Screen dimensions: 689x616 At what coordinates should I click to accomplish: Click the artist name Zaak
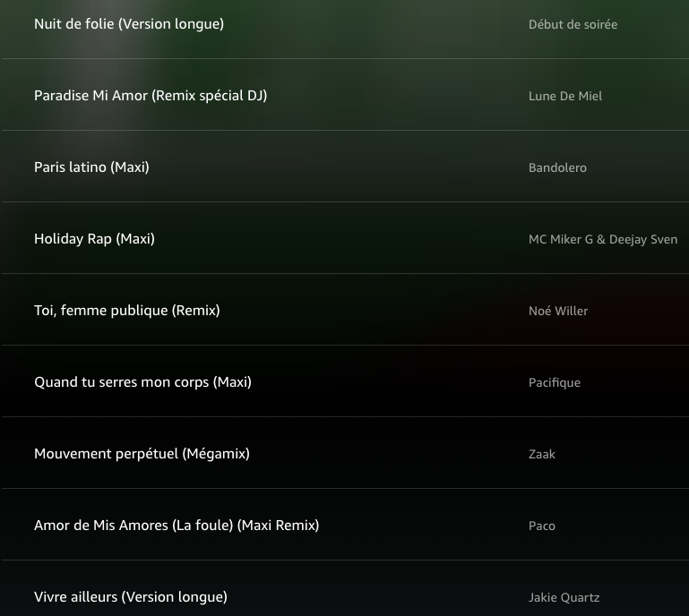(541, 454)
